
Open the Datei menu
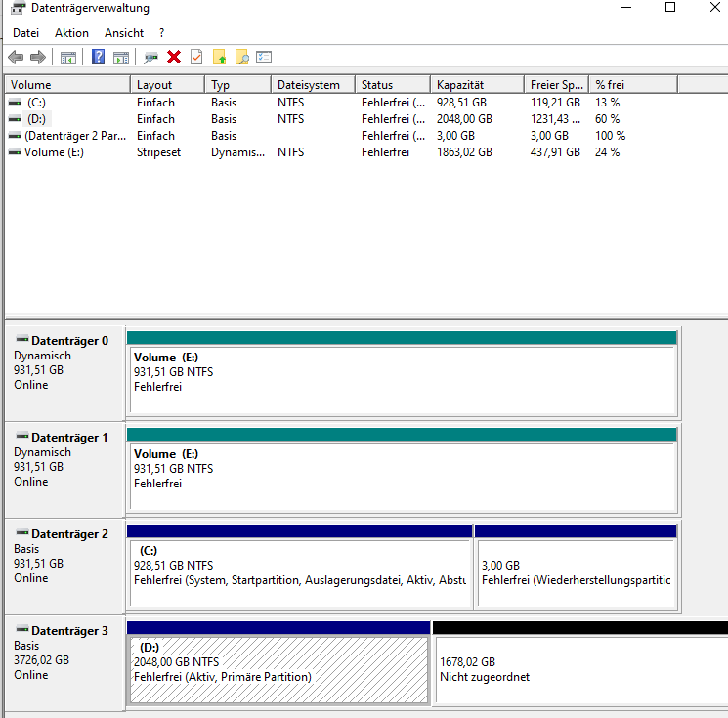coord(26,33)
